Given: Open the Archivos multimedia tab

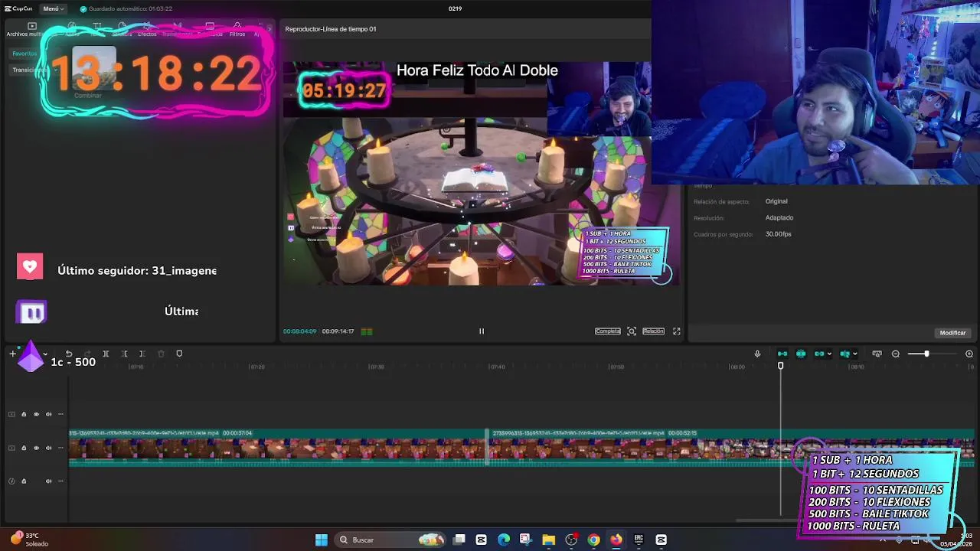Looking at the screenshot, I should (31, 29).
